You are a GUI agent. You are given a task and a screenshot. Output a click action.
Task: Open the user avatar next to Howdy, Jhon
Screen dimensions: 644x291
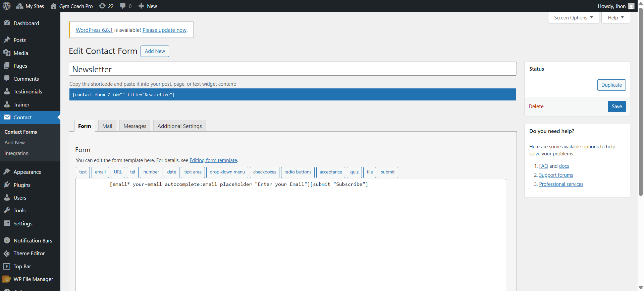[x=631, y=6]
